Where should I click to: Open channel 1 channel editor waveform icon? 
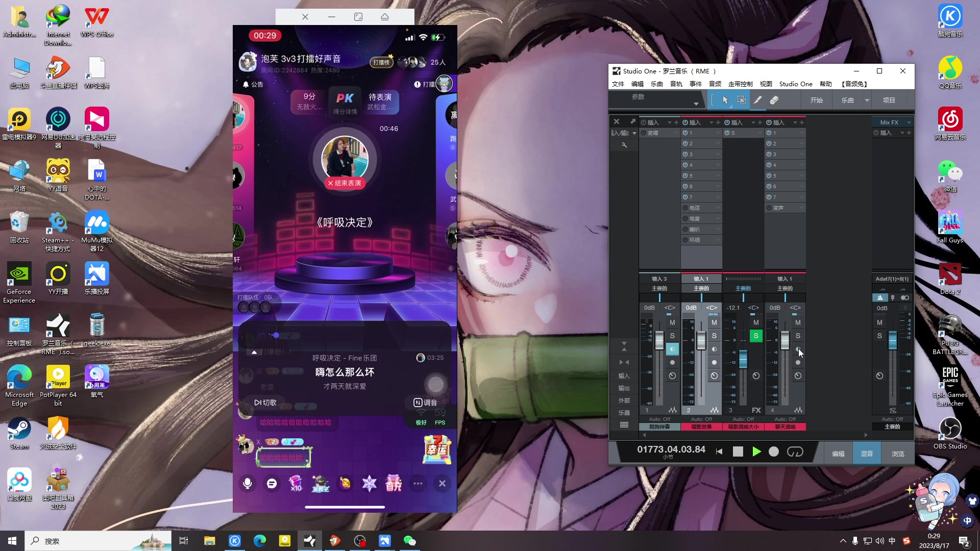[673, 410]
